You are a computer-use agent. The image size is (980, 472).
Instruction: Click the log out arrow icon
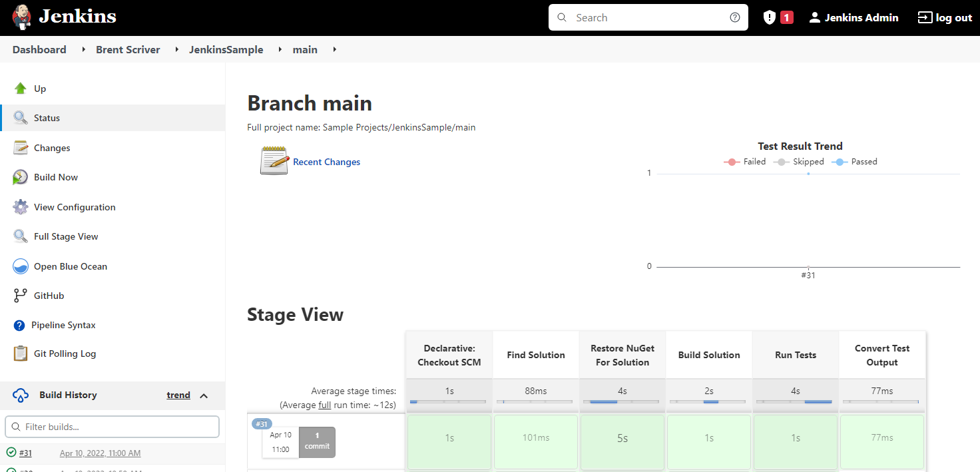point(925,18)
